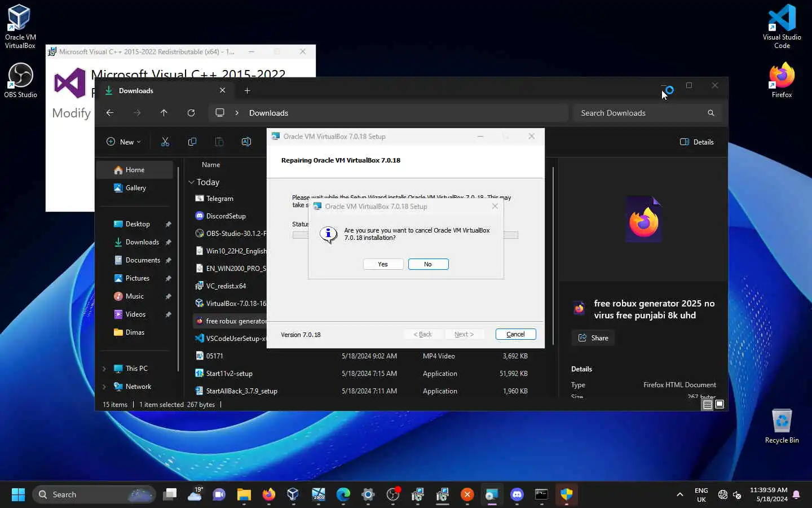812x508 pixels.
Task: Open Discord from the taskbar
Action: point(517,494)
